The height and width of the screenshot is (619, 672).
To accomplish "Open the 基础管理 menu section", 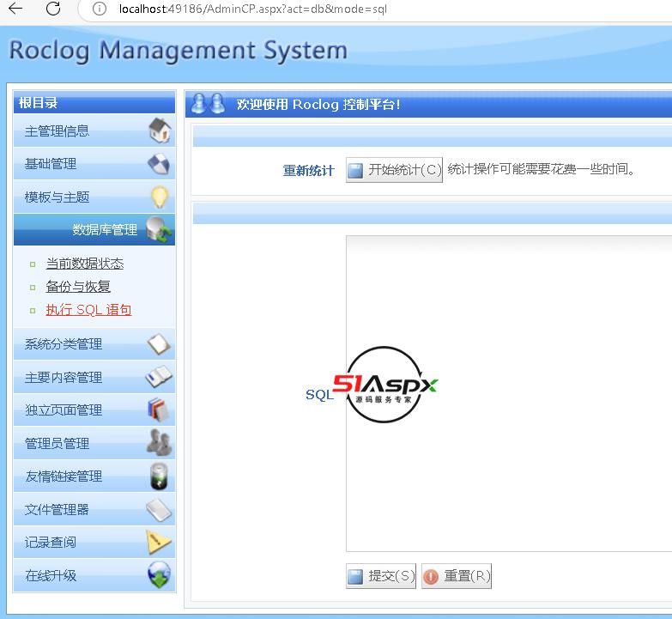I will coord(94,164).
